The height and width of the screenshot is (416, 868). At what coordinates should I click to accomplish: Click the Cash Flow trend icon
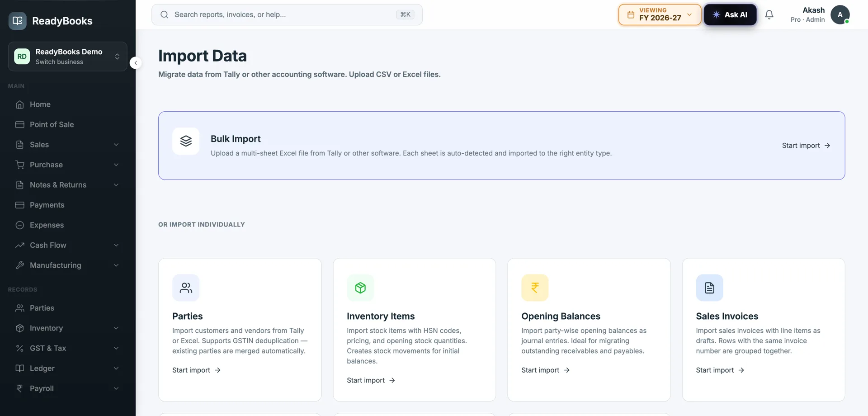(x=19, y=245)
